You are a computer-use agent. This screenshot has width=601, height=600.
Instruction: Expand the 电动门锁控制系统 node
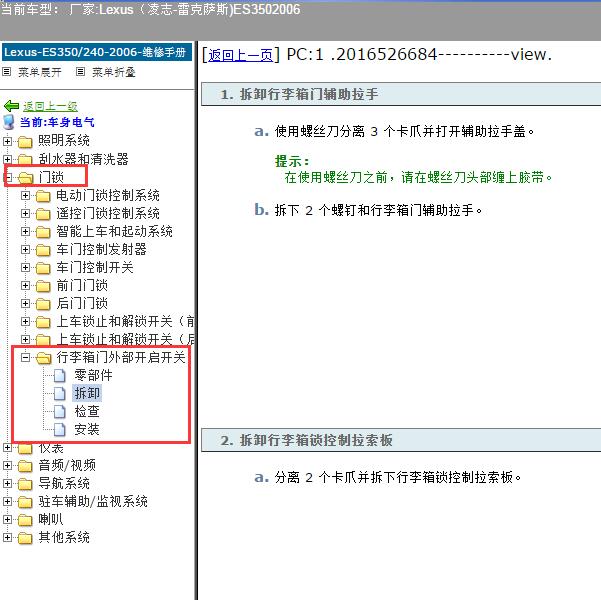pos(25,196)
